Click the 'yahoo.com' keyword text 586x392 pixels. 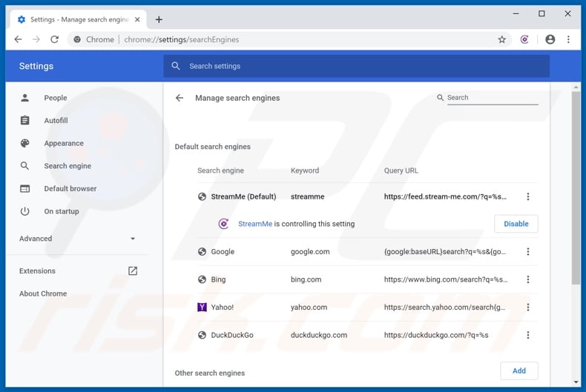309,308
